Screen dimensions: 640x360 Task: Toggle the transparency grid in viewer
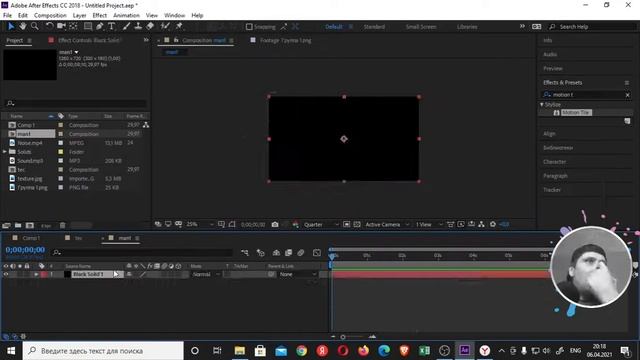coord(357,224)
